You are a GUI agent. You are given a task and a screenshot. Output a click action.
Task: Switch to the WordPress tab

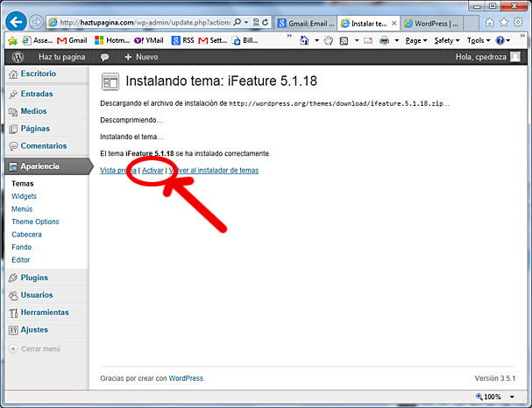pos(431,24)
